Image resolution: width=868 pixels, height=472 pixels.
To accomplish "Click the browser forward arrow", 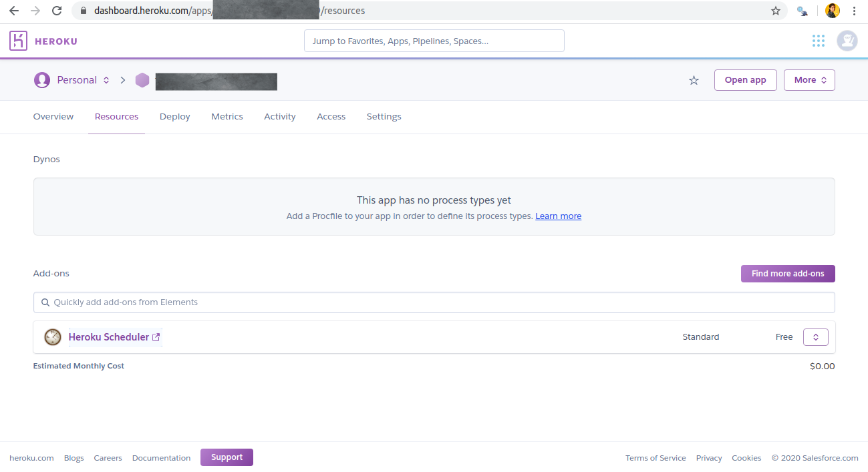I will [35, 11].
